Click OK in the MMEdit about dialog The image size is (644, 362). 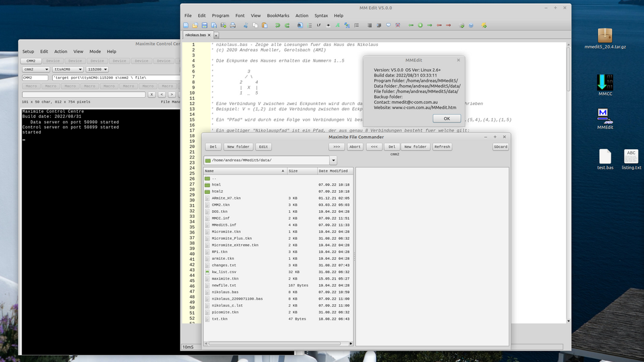coord(447,118)
